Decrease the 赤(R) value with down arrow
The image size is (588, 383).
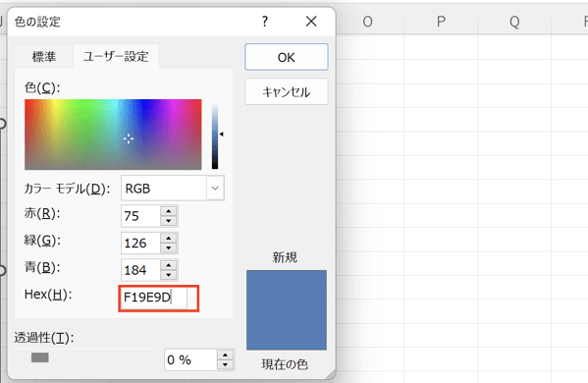coord(169,221)
